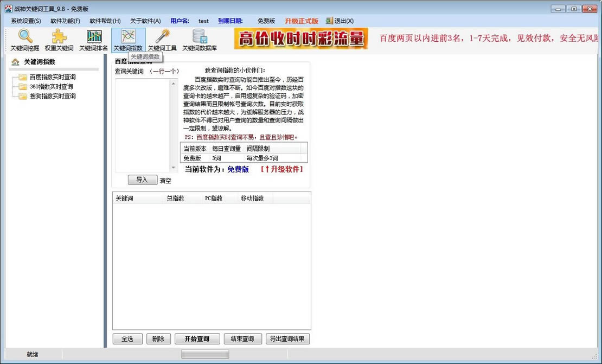Click the 就绪 status bar text
Viewport: 602px width, 364px height.
(x=32, y=354)
